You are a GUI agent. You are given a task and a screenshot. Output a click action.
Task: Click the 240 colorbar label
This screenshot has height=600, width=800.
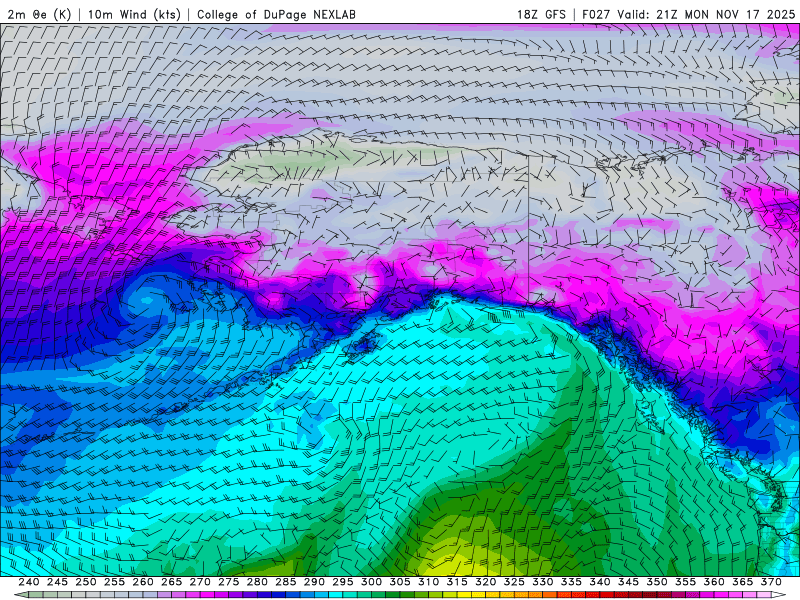click(29, 582)
